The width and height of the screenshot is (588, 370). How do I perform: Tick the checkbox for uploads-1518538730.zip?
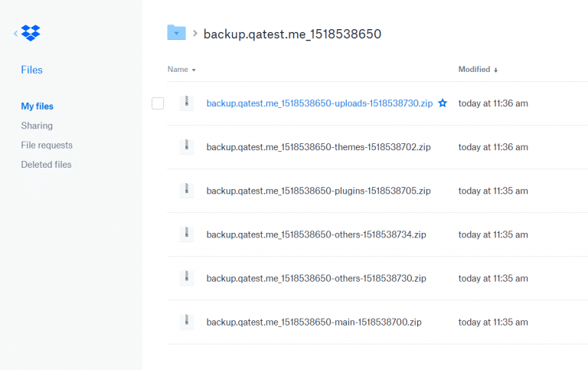tap(158, 103)
